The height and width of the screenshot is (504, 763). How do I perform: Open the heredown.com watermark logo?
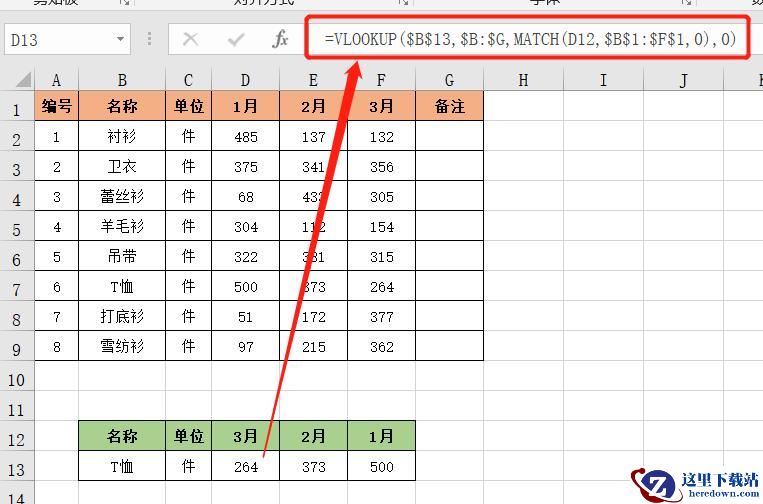(695, 485)
